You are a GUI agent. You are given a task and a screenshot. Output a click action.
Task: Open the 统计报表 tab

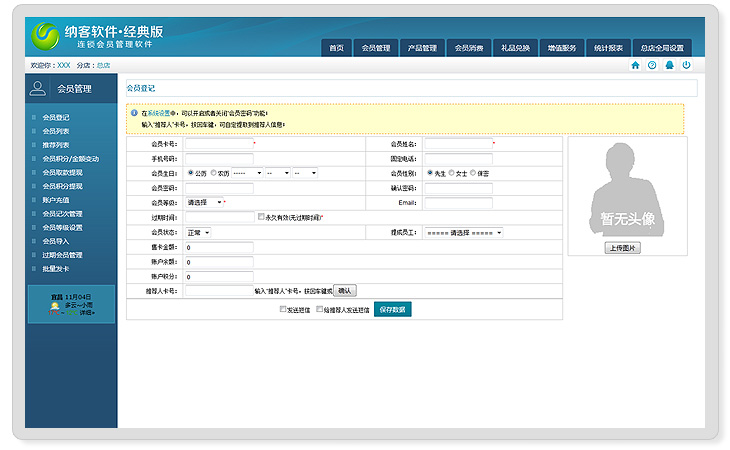(608, 48)
